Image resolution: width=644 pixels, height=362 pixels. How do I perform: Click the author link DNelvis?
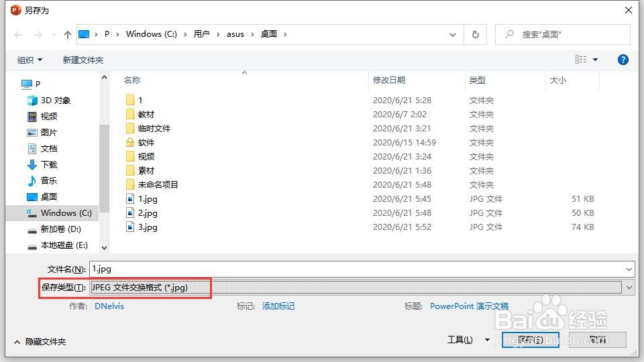coord(109,306)
